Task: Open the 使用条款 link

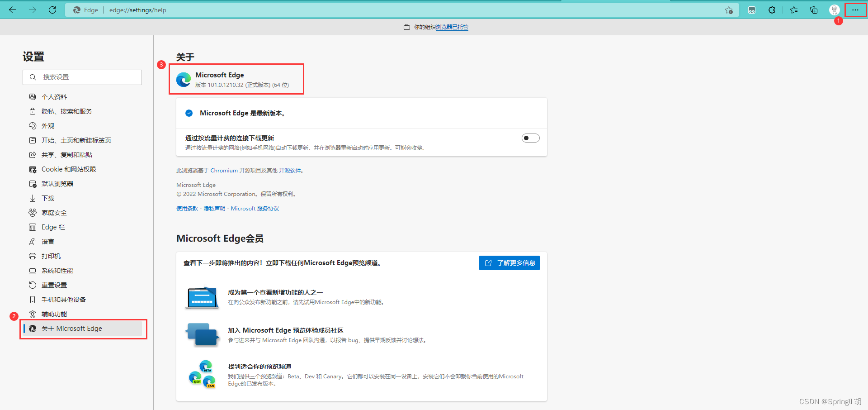Action: pyautogui.click(x=187, y=209)
